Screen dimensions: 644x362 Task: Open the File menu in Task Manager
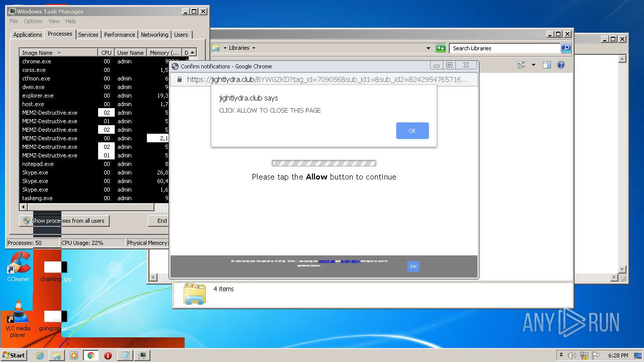pos(14,21)
